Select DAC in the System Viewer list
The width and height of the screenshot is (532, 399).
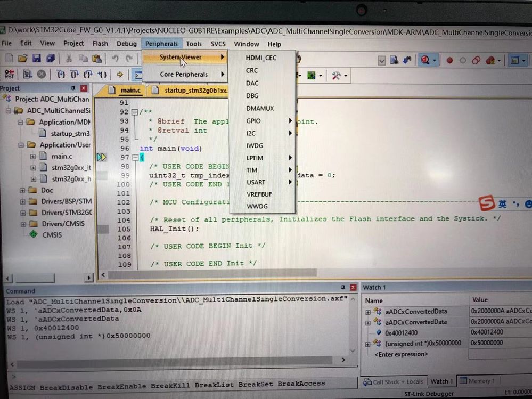263,83
